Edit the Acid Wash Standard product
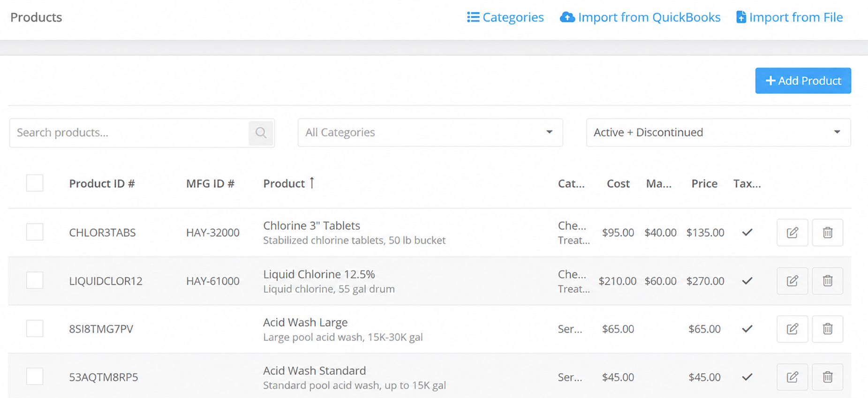Image resolution: width=868 pixels, height=398 pixels. coord(792,377)
